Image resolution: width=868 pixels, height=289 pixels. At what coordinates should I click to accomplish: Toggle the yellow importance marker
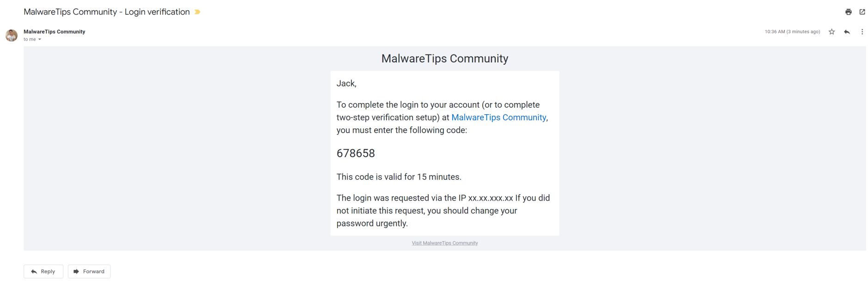click(197, 12)
